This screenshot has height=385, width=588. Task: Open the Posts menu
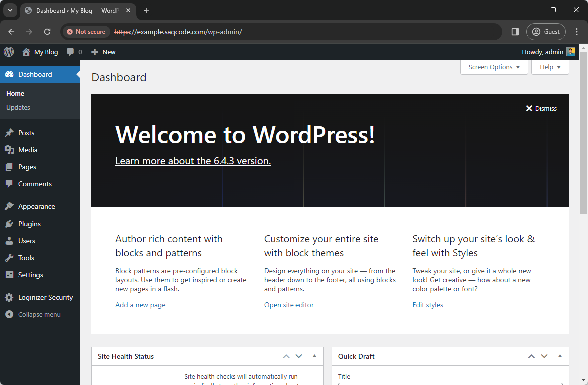click(40, 133)
